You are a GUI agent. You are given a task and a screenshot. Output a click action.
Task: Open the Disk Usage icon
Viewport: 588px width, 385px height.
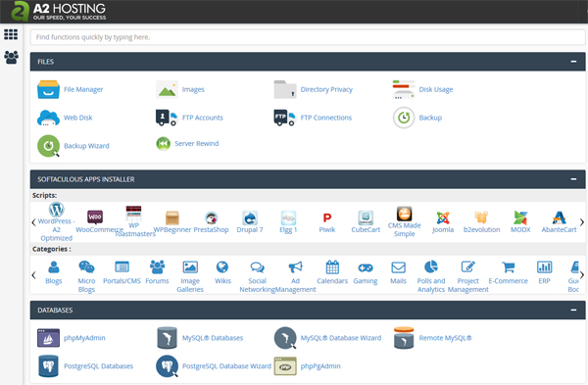pos(404,89)
